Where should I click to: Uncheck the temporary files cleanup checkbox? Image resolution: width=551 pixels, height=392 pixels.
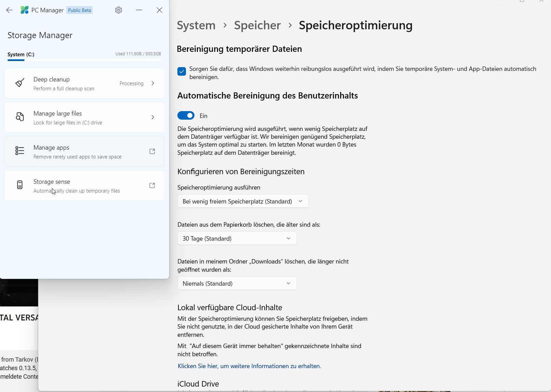click(182, 72)
